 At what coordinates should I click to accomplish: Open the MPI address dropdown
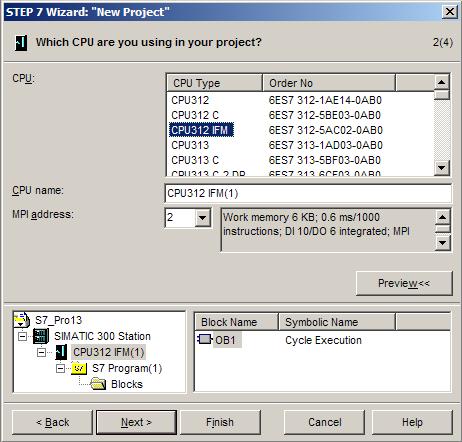(202, 218)
